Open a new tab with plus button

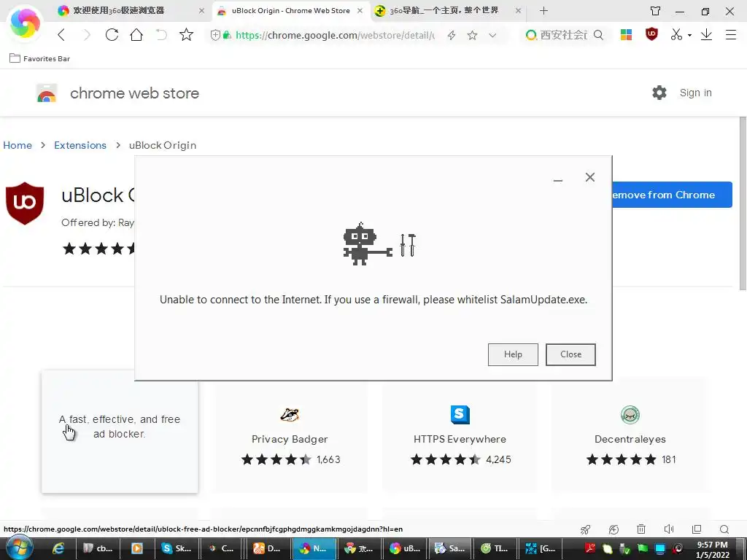(x=543, y=10)
